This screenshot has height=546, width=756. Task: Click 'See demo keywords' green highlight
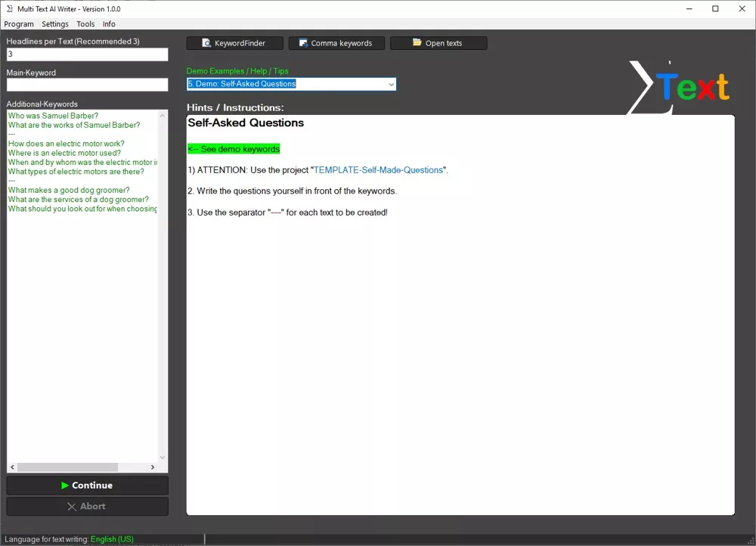tap(234, 149)
